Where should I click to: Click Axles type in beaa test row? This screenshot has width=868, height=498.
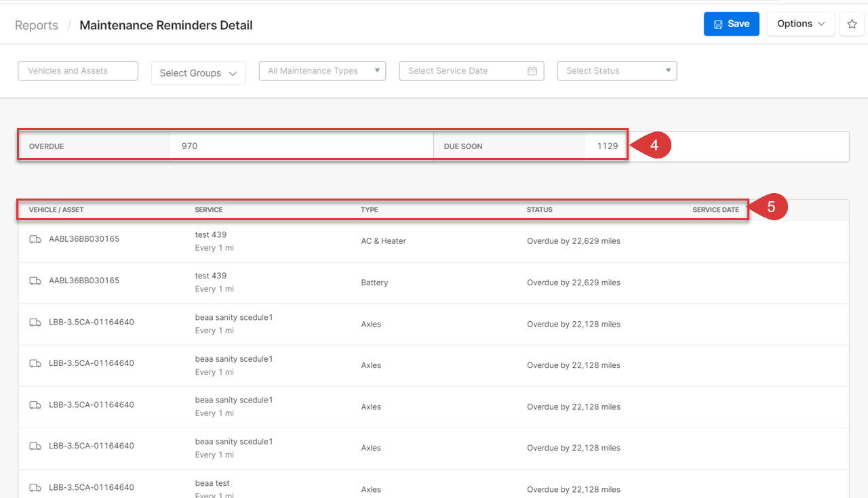[x=371, y=489]
